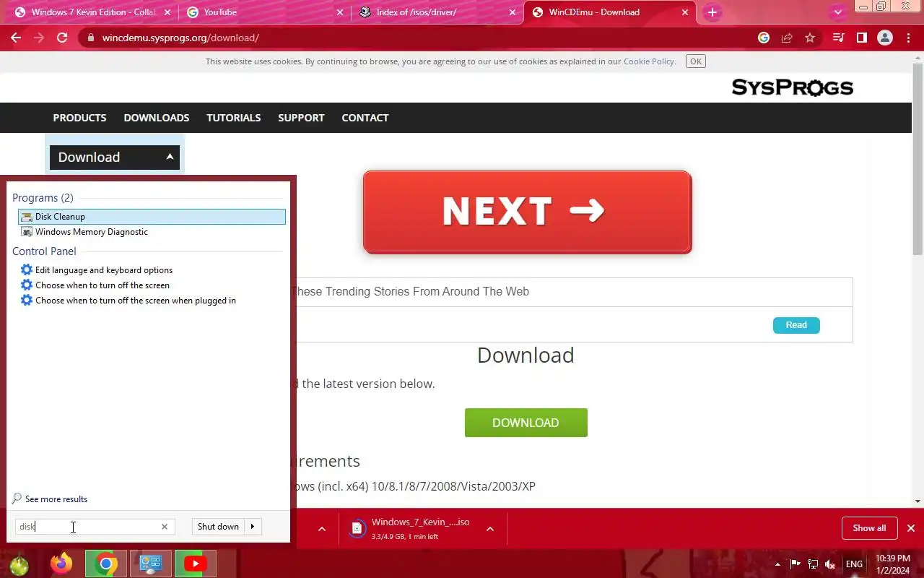
Task: Open the clock showing 10:39 PM
Action: [x=892, y=564]
